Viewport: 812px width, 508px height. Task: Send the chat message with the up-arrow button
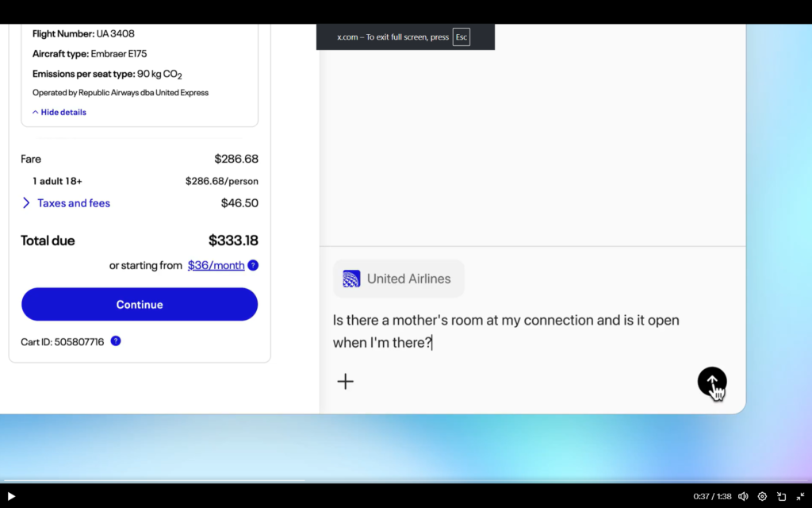coord(711,381)
